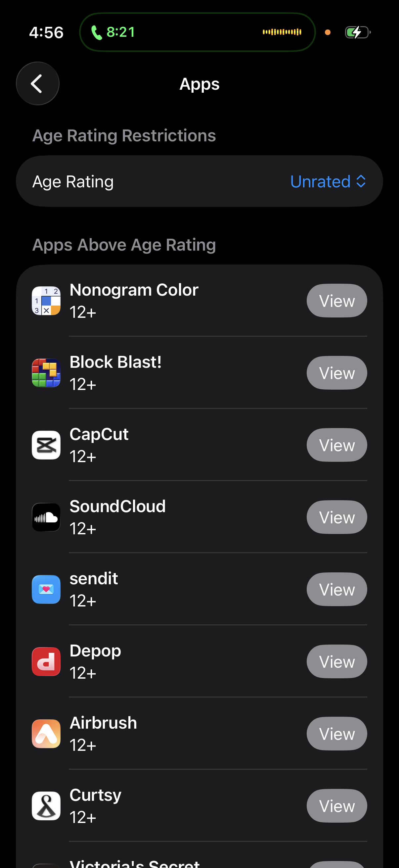The image size is (399, 868).
Task: Tap the green ongoing call timer
Action: pos(114,32)
